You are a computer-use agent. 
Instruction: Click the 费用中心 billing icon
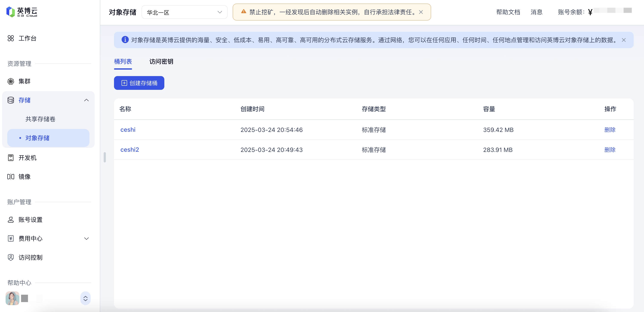coord(11,239)
